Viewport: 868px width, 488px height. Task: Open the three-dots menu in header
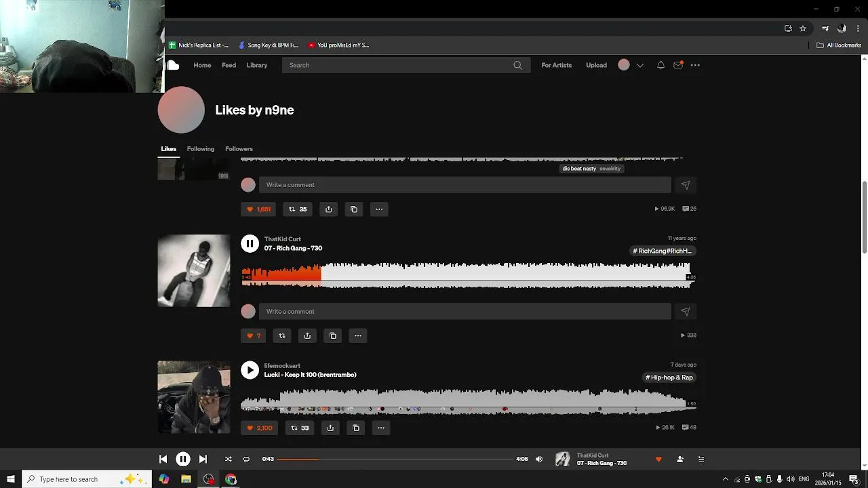[x=695, y=65]
